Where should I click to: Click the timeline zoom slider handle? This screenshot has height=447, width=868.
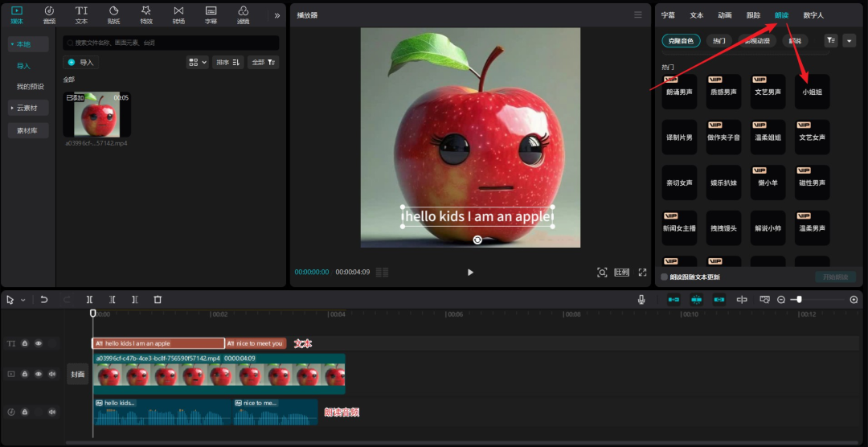[x=798, y=300]
